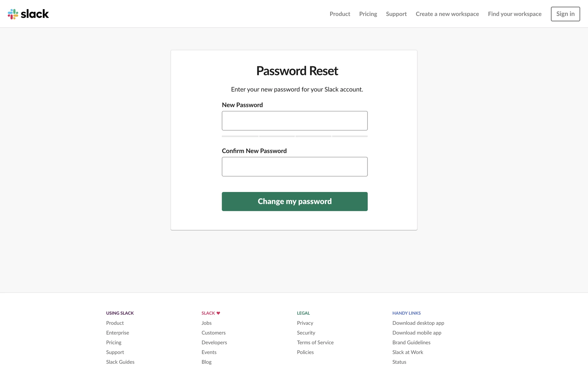Click the password strength meter bar
This screenshot has width=588, height=368.
(x=294, y=136)
